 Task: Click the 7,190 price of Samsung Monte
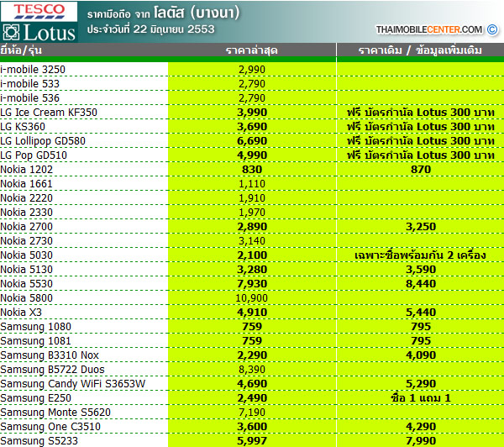[252, 412]
